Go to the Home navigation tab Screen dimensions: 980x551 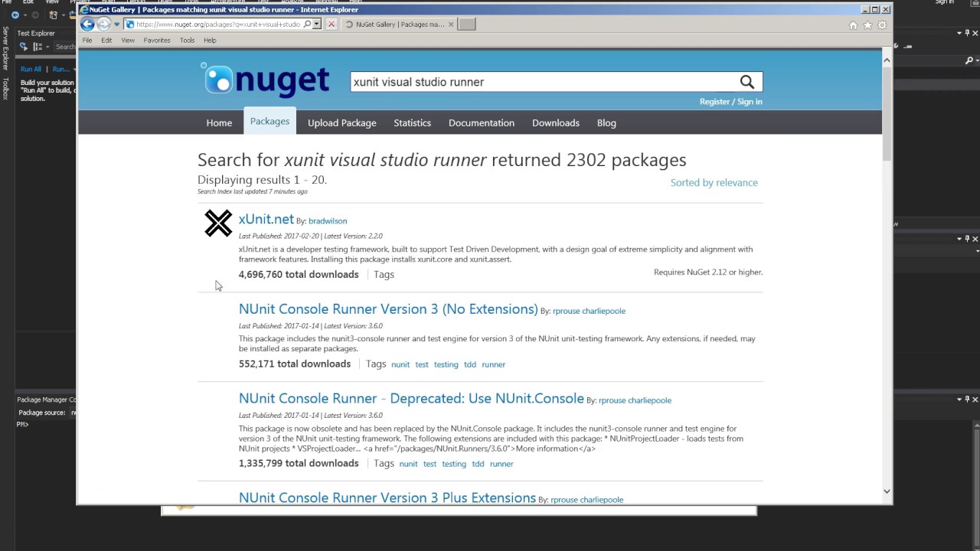coord(219,122)
